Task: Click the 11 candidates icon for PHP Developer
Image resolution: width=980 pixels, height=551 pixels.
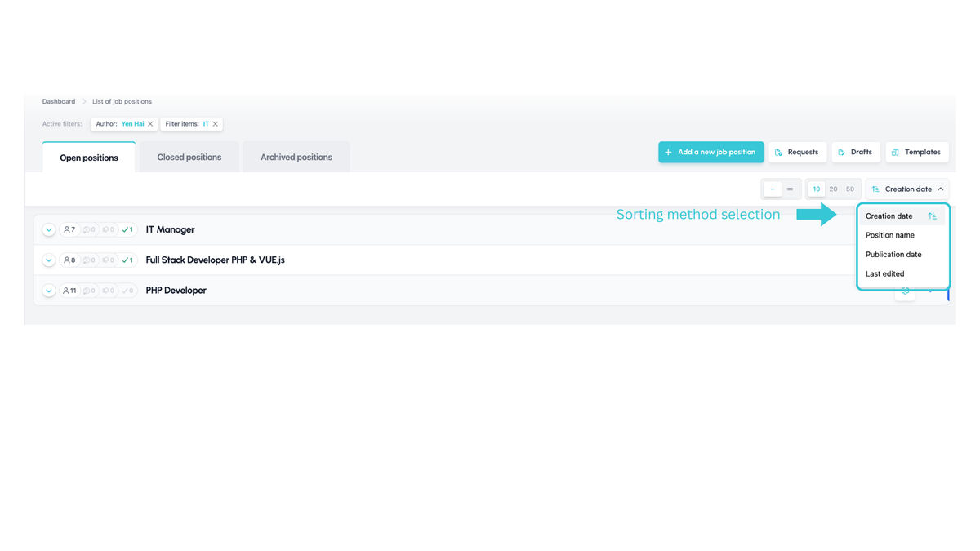Action: click(x=70, y=291)
